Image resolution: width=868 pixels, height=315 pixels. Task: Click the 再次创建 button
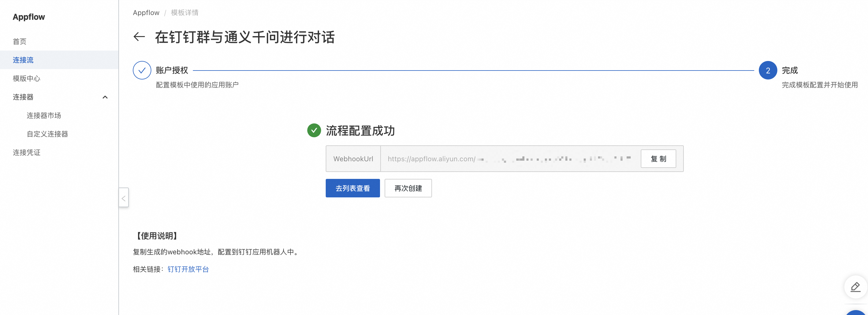click(x=408, y=188)
